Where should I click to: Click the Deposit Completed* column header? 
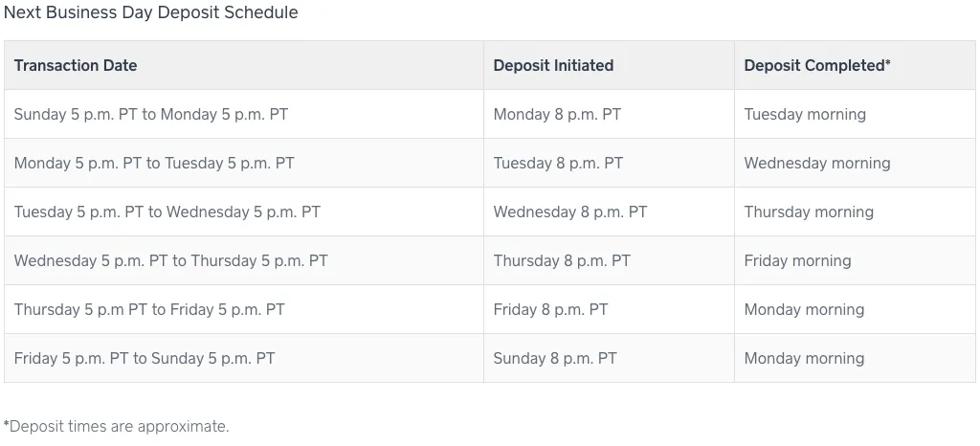[x=855, y=66]
